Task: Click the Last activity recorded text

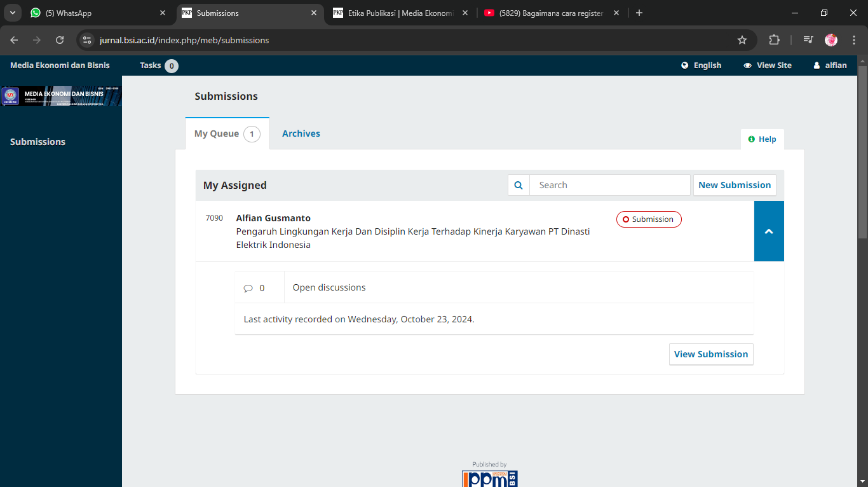Action: [x=359, y=319]
